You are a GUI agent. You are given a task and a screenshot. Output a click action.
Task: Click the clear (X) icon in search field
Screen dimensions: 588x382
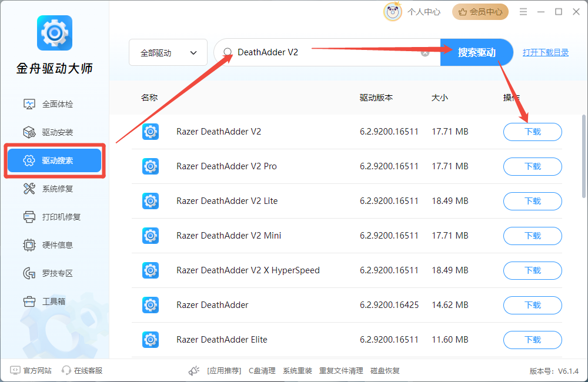coord(425,53)
